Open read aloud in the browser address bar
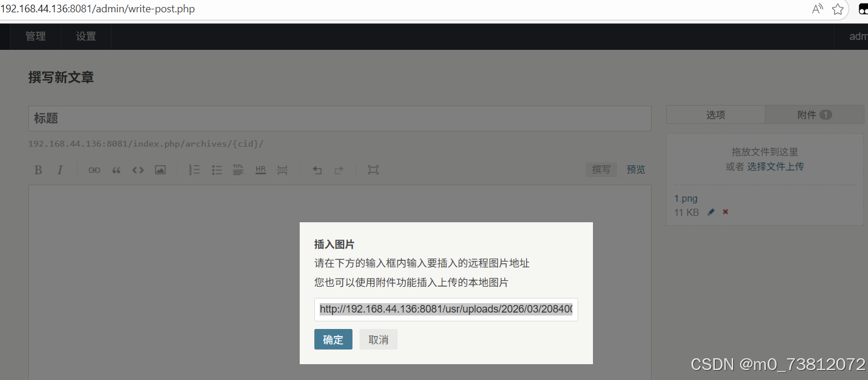Image resolution: width=868 pixels, height=380 pixels. tap(818, 9)
